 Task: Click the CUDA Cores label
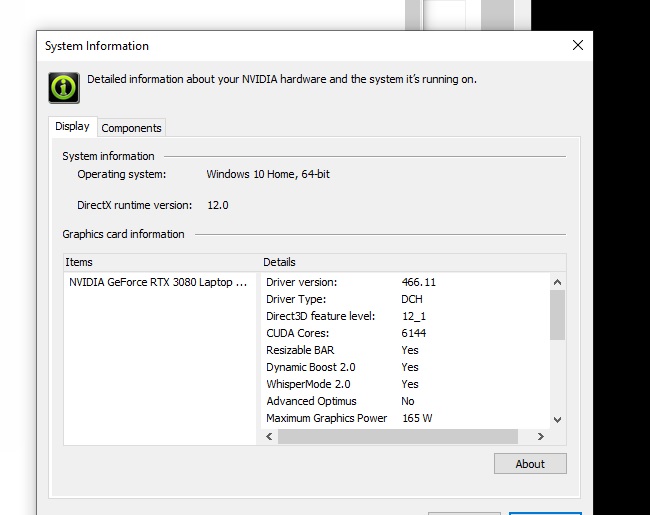297,333
